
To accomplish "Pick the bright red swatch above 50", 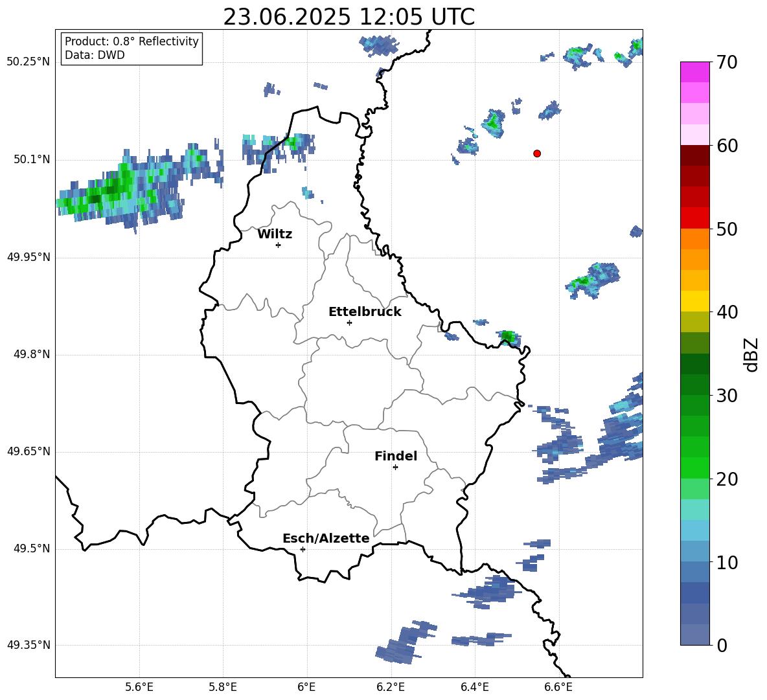I will pos(694,218).
